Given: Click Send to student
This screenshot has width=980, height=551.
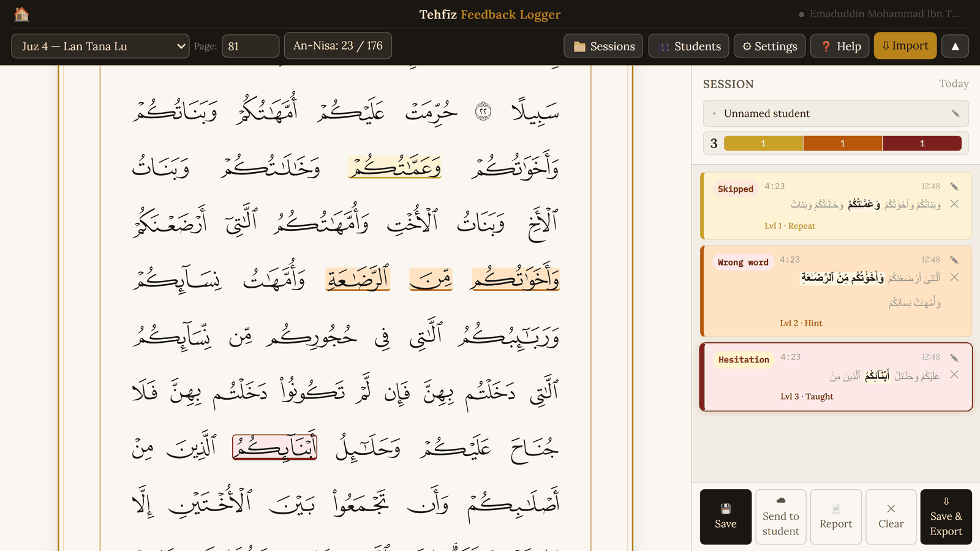Looking at the screenshot, I should tap(781, 517).
